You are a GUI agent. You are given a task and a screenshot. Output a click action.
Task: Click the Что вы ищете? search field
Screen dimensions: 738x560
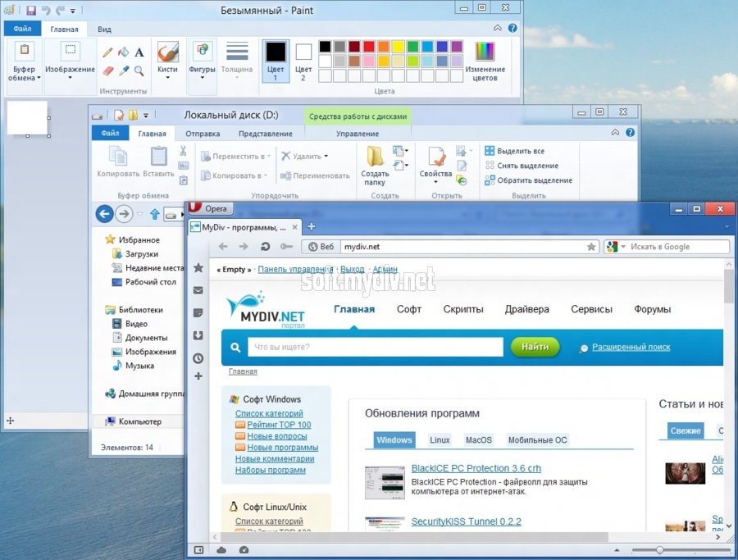pyautogui.click(x=375, y=347)
